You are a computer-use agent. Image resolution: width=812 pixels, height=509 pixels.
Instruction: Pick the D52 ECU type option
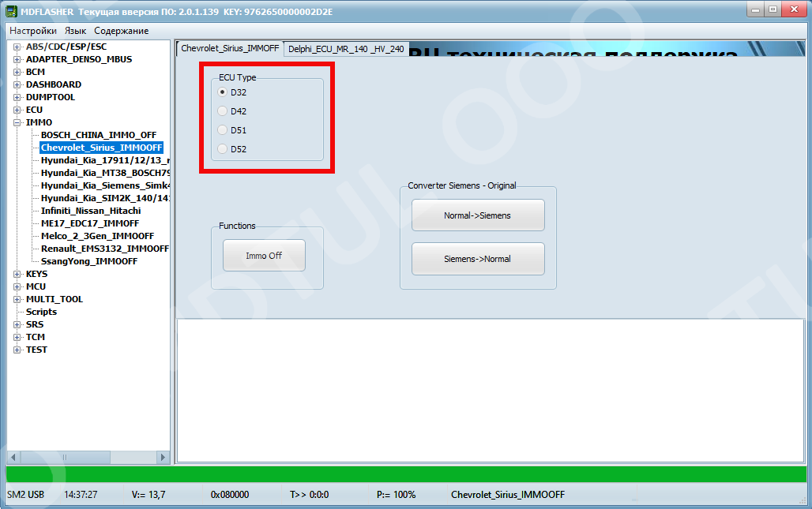tap(223, 148)
